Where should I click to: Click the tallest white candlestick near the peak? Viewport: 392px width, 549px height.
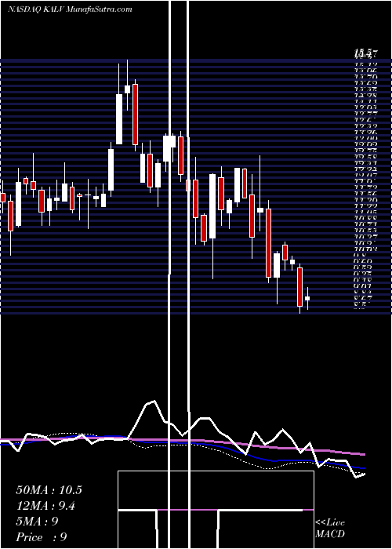coord(119,118)
